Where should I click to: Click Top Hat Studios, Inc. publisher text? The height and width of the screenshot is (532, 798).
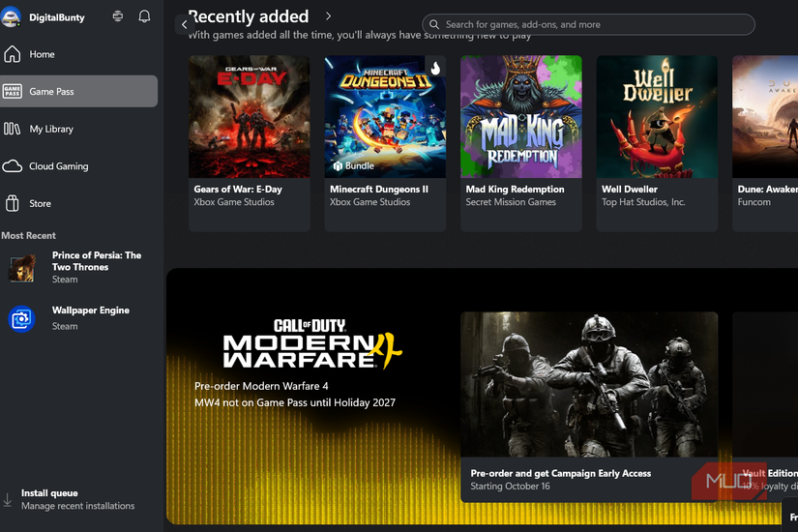point(643,202)
